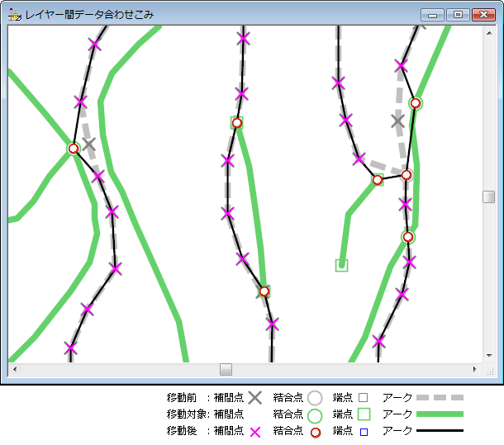Click the gray square endpoint legend symbol
The height and width of the screenshot is (445, 504).
pyautogui.click(x=364, y=397)
